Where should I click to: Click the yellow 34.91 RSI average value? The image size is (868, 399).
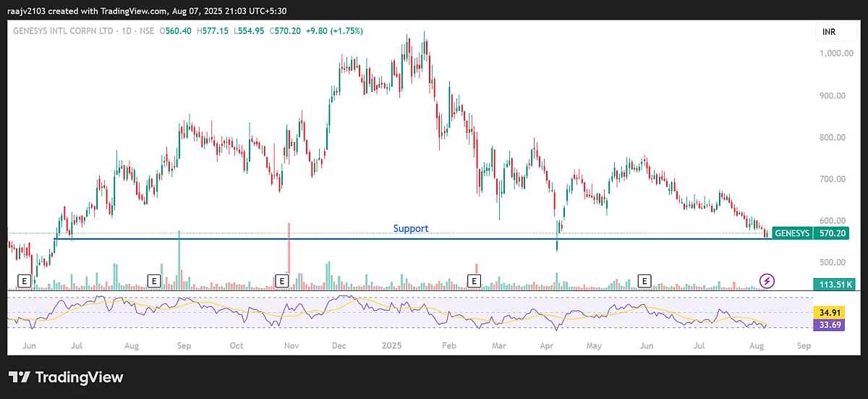pyautogui.click(x=830, y=313)
